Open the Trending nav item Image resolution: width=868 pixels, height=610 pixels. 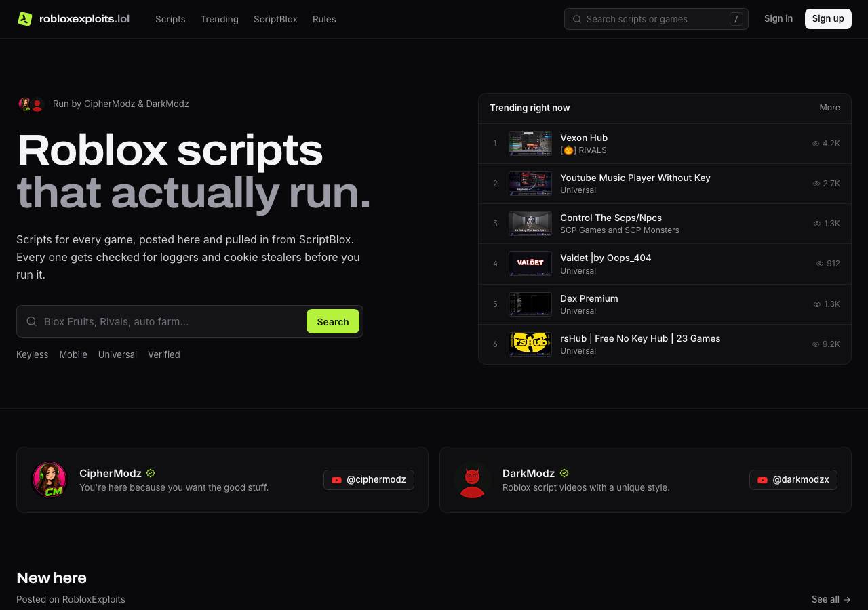pyautogui.click(x=220, y=19)
